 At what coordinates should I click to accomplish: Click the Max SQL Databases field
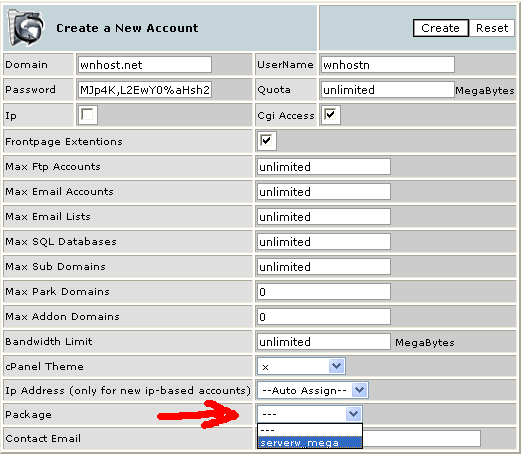pos(324,242)
